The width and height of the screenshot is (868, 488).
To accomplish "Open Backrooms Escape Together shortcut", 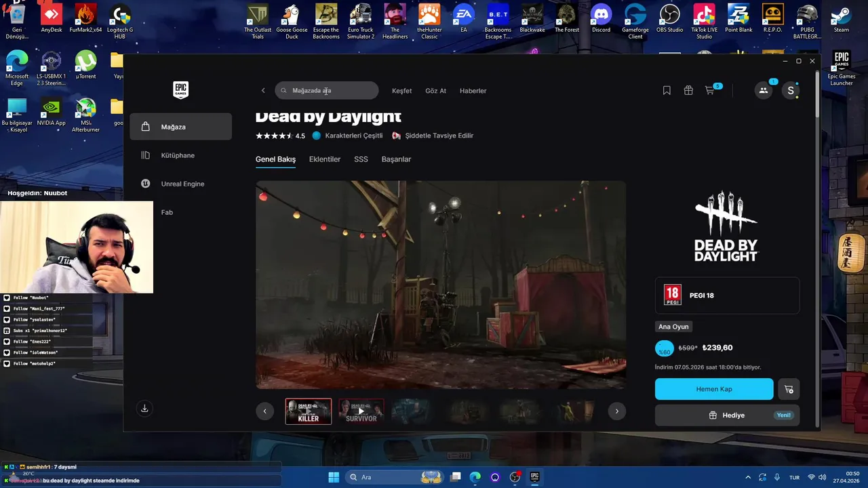I will pyautogui.click(x=498, y=22).
